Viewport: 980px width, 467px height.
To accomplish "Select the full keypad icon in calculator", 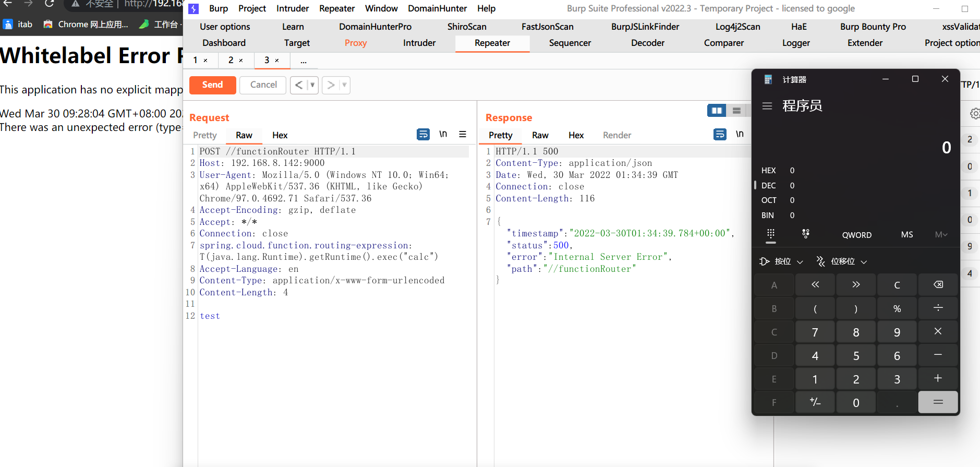I will pyautogui.click(x=771, y=234).
